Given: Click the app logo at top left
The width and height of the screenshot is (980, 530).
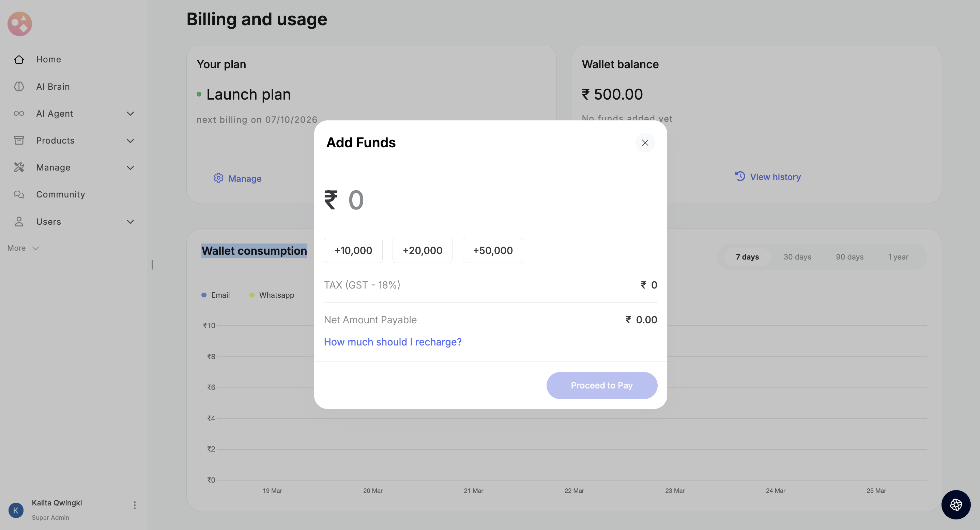Looking at the screenshot, I should coord(20,24).
